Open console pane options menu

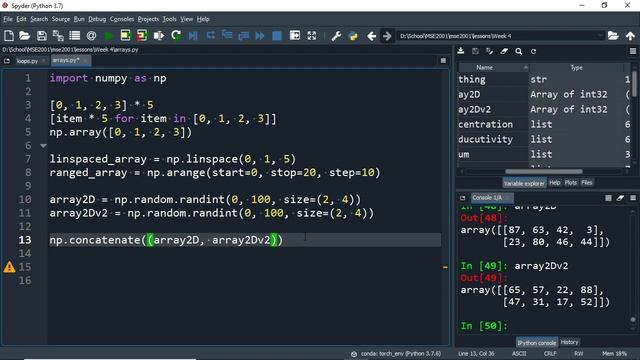click(633, 198)
